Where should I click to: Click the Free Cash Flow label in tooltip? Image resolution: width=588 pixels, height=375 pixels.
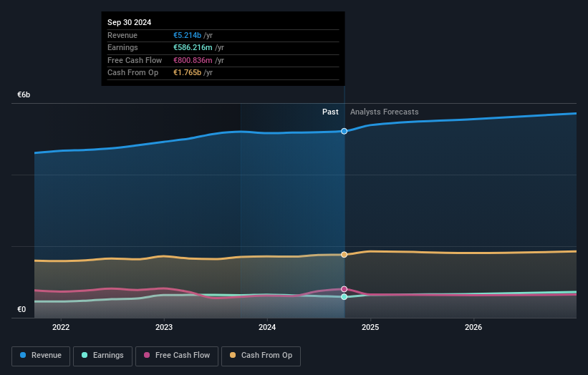pos(135,60)
